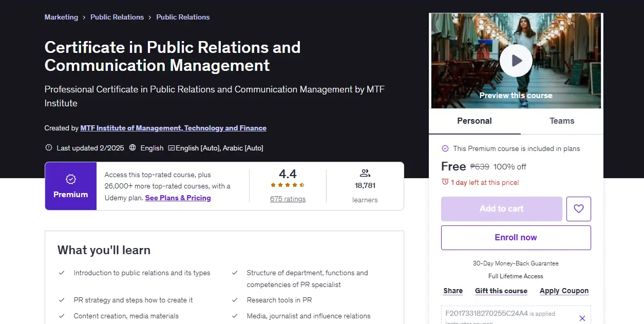Click 'Preview this course' caption
644x324 pixels.
click(x=516, y=96)
